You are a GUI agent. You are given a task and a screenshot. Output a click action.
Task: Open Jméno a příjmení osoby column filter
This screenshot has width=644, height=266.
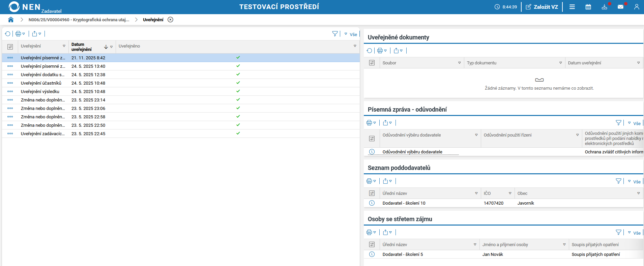[x=564, y=244]
